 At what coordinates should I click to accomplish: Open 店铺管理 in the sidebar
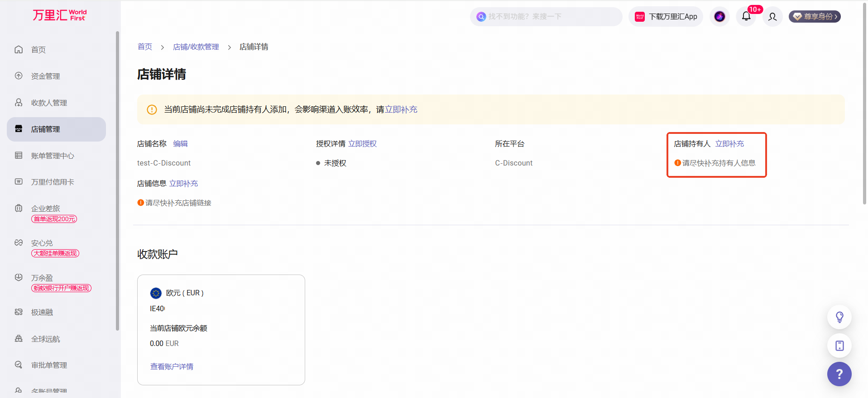click(x=56, y=129)
